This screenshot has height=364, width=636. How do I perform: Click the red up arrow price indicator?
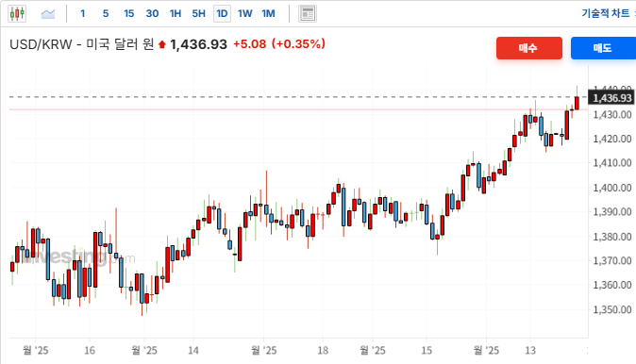[162, 44]
